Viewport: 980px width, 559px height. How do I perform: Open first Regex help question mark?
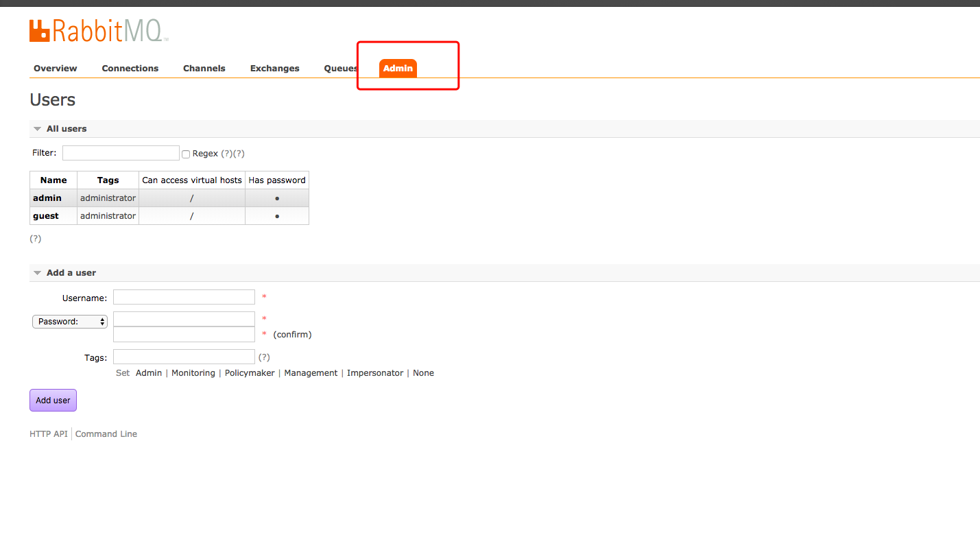[226, 154]
